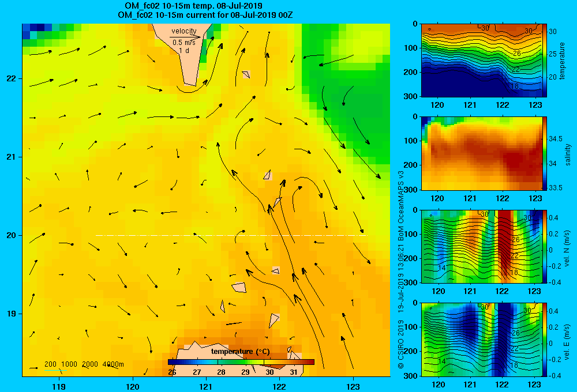Click longitude label '120' under main map

click(x=133, y=386)
